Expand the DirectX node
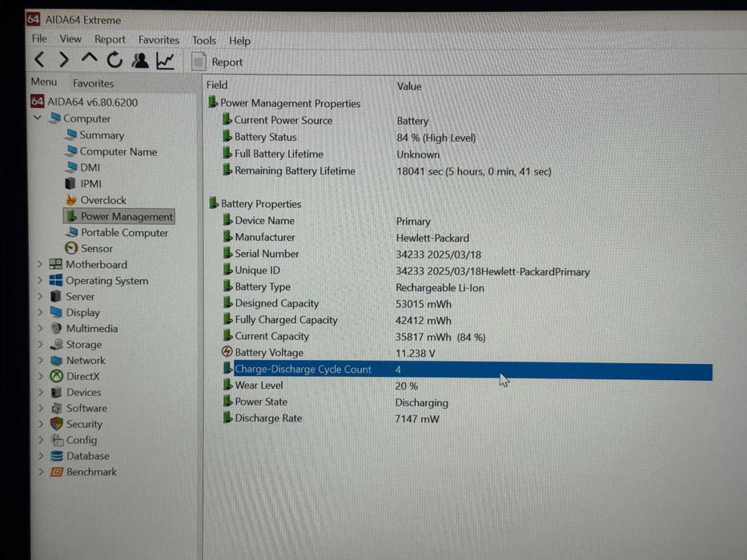 [41, 376]
